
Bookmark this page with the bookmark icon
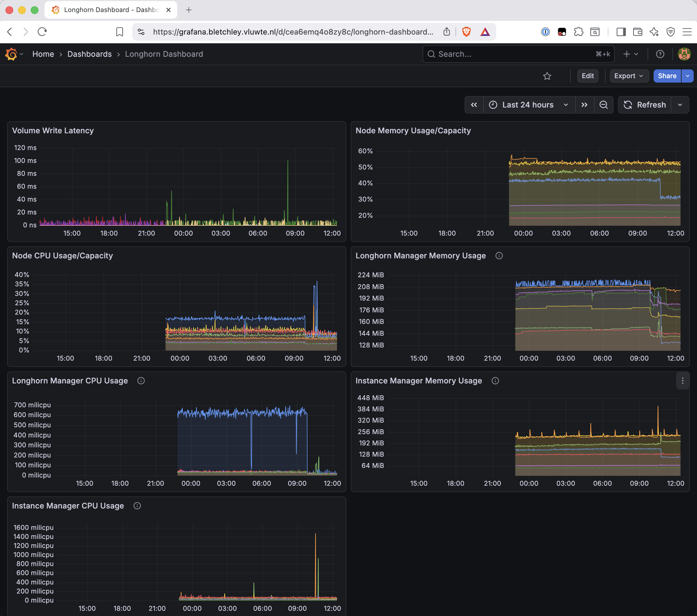tap(119, 32)
